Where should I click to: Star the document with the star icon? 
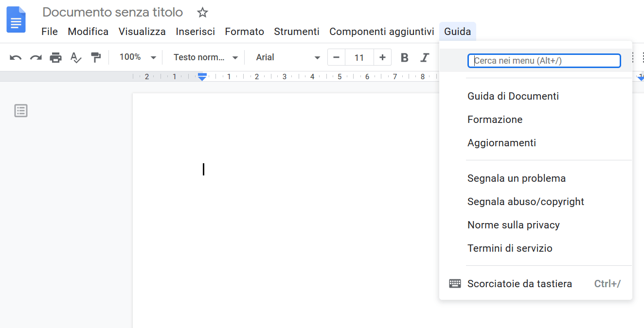point(202,13)
